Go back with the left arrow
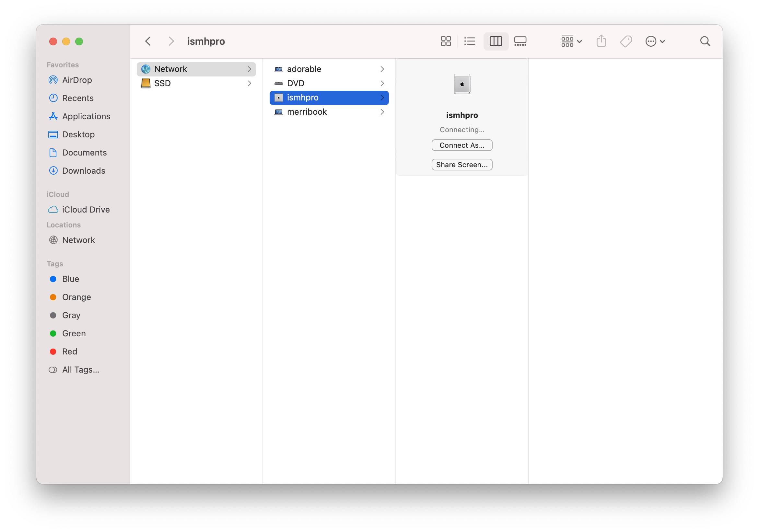The height and width of the screenshot is (532, 759). pyautogui.click(x=148, y=41)
